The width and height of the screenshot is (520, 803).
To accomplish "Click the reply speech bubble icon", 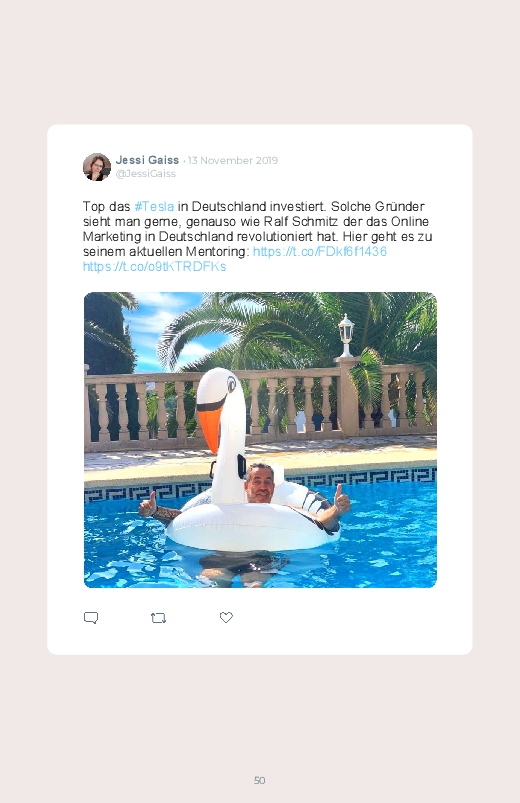I will point(91,618).
